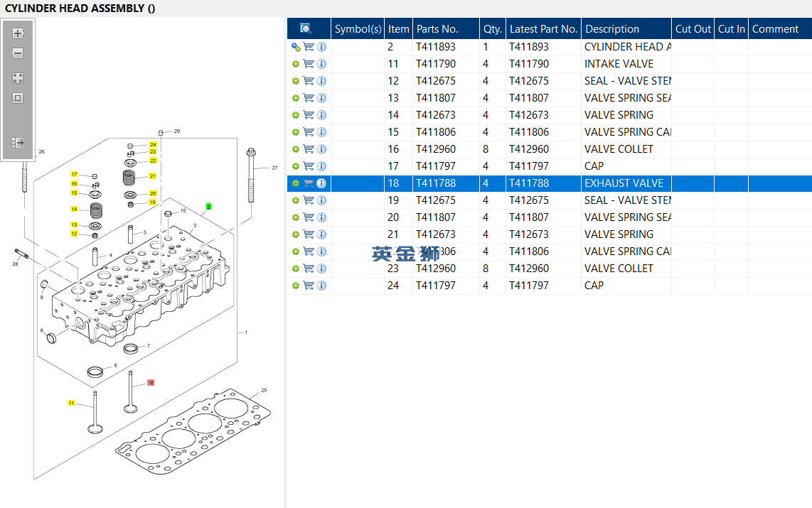Image resolution: width=812 pixels, height=508 pixels.
Task: Zoom in on the parts diagram
Action: coord(18,33)
